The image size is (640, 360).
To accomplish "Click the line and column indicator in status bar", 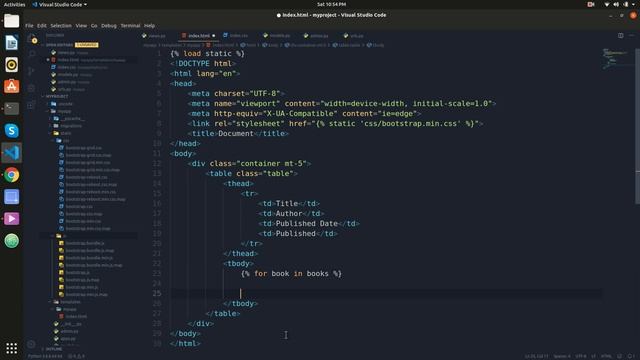I will click(x=537, y=356).
